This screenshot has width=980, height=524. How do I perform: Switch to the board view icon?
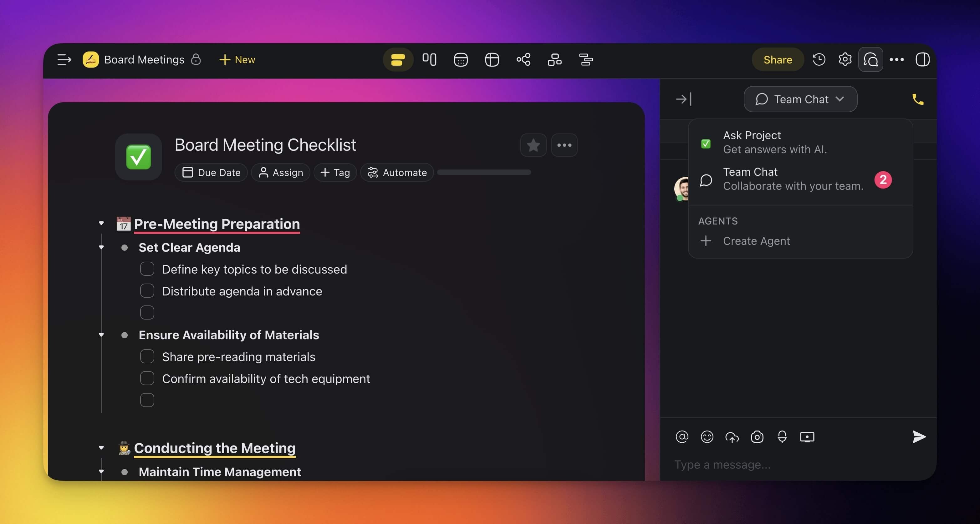(429, 60)
